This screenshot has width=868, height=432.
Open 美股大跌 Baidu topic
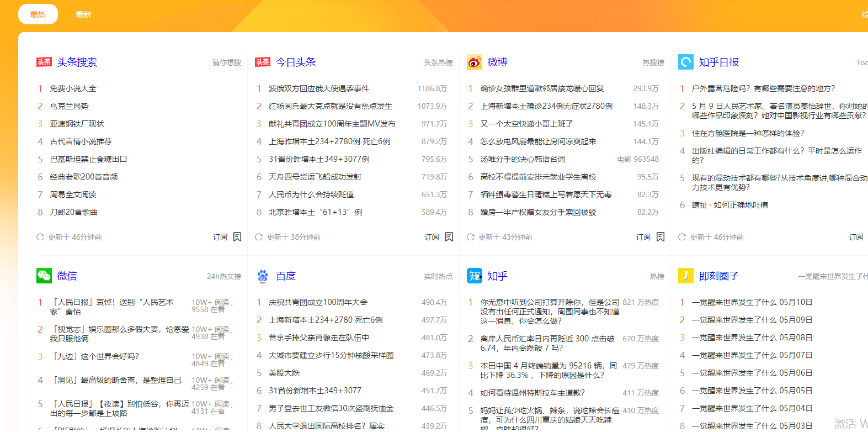pyautogui.click(x=284, y=373)
